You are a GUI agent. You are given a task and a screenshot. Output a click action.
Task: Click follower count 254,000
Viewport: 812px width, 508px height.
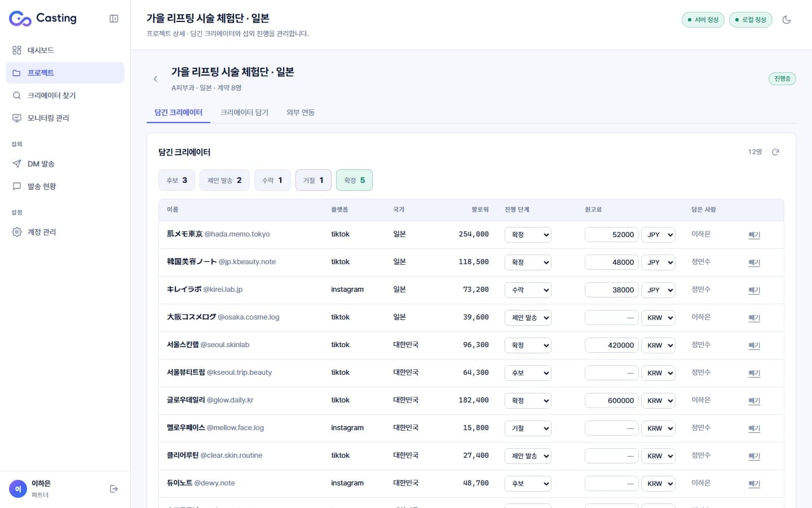474,234
